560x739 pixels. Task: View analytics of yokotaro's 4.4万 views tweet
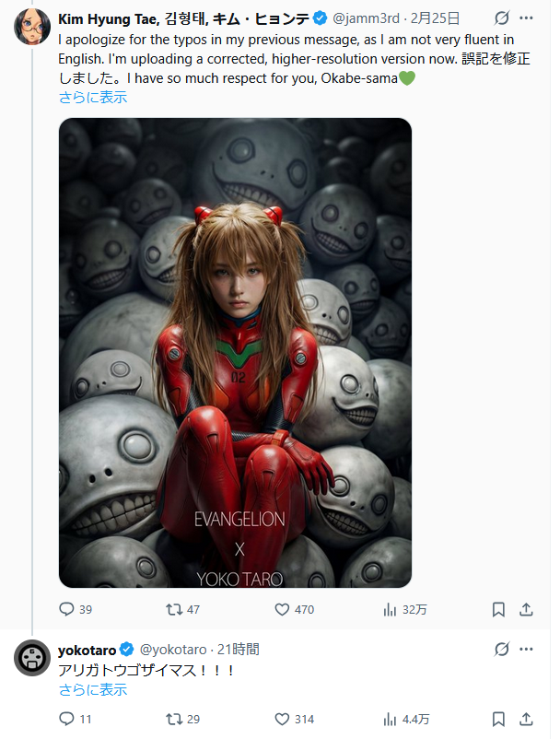pos(389,719)
